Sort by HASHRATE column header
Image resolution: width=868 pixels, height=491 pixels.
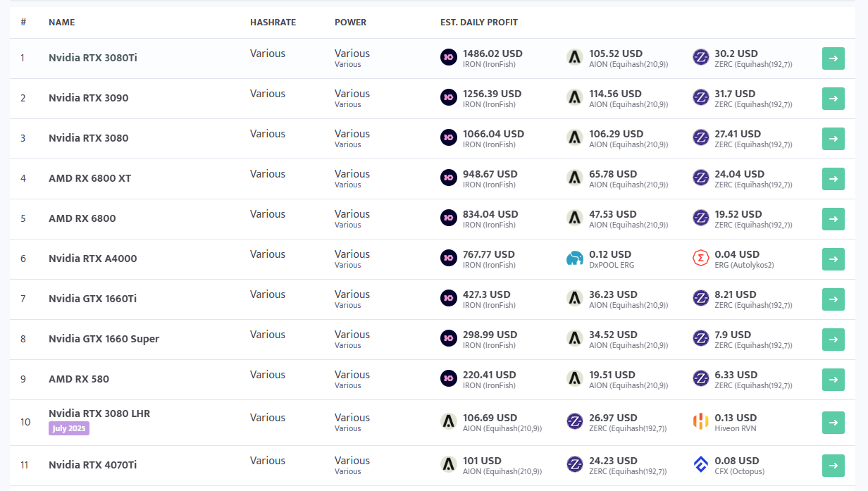coord(273,23)
